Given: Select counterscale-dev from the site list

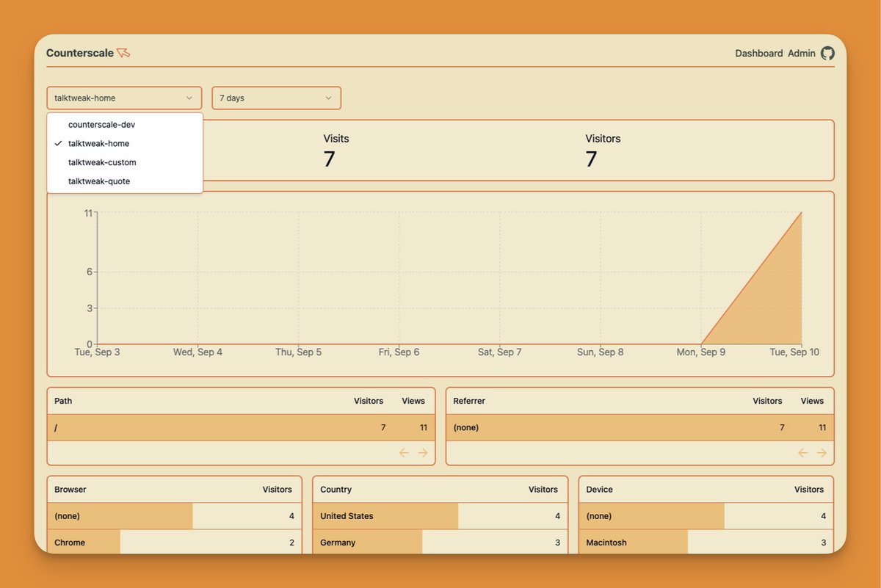Looking at the screenshot, I should pos(125,125).
